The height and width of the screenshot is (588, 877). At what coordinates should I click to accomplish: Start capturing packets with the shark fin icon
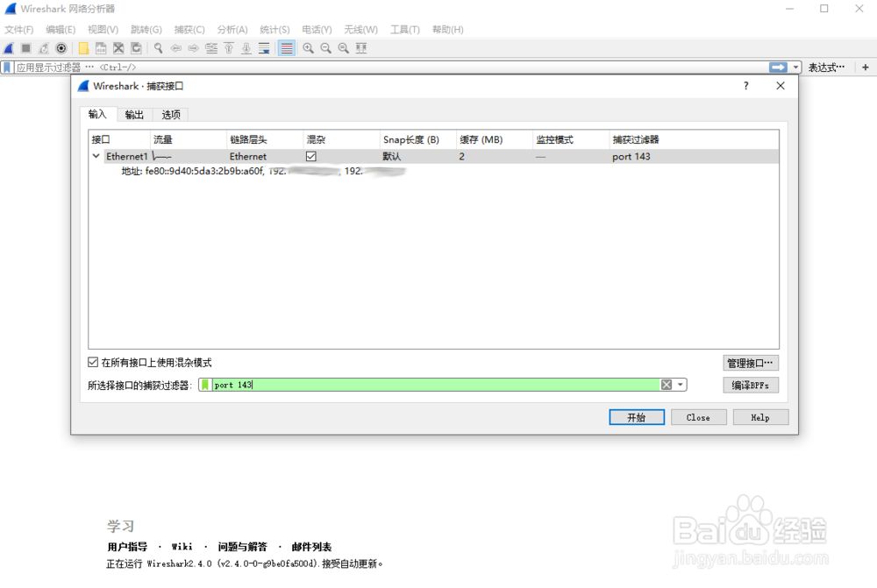9,48
